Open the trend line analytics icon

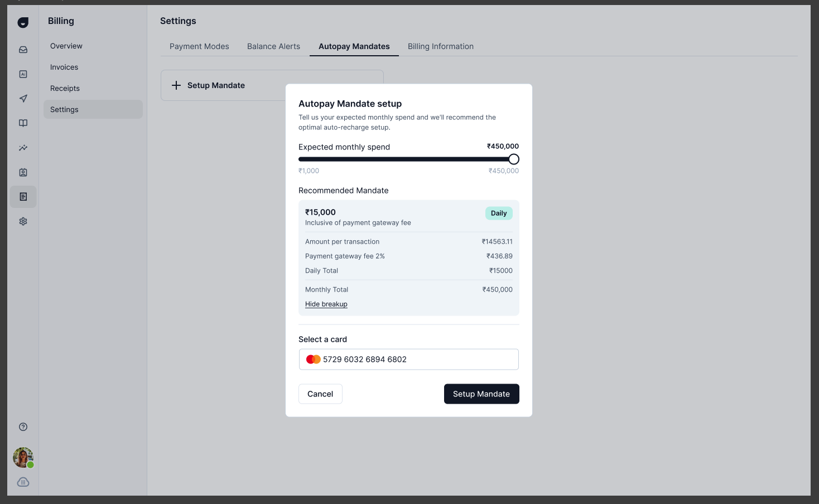[23, 148]
